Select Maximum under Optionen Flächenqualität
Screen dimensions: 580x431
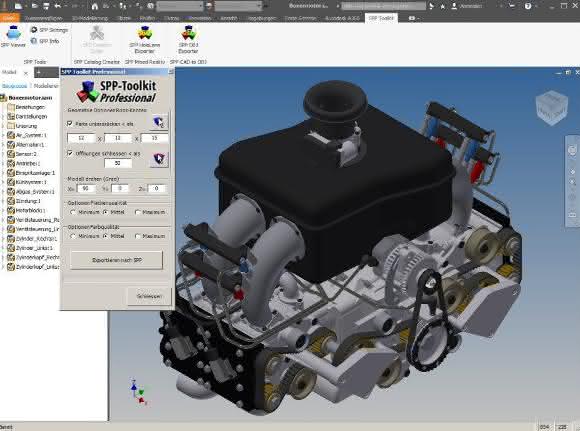[138, 212]
